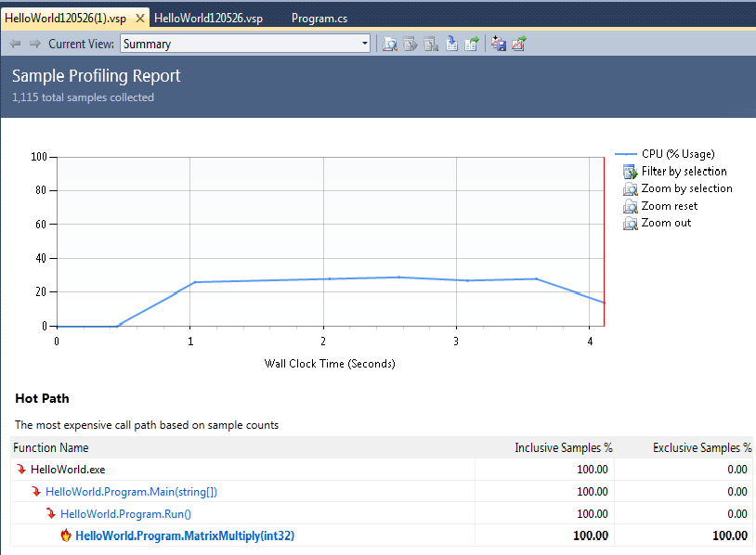The image size is (756, 555).
Task: Click Zoom by selection link
Action: 686,188
